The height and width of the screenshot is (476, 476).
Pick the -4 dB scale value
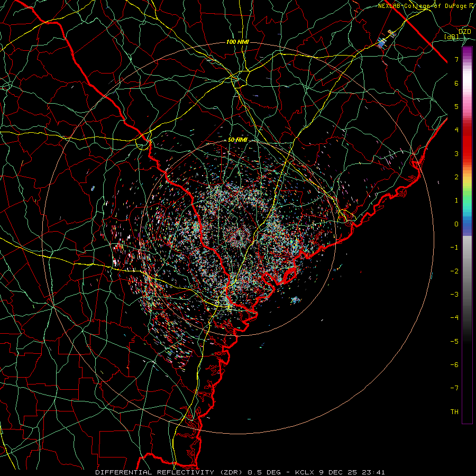point(454,317)
